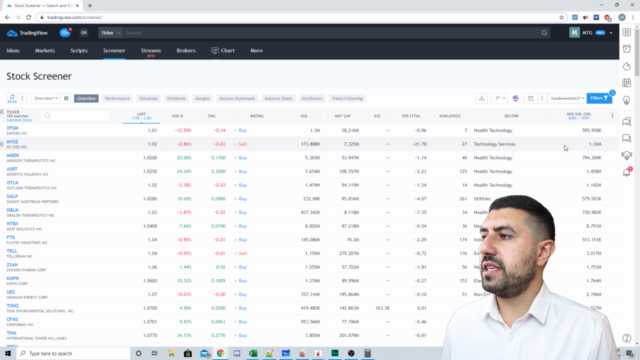This screenshot has width=640, height=360.
Task: Select the Dividends tab
Action: pos(176,98)
